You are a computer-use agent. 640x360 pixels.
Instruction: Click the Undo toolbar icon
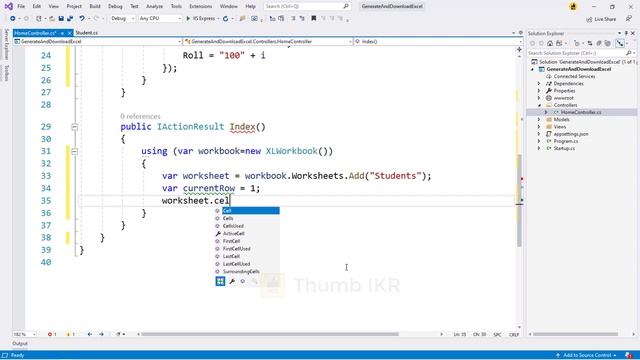click(82, 18)
